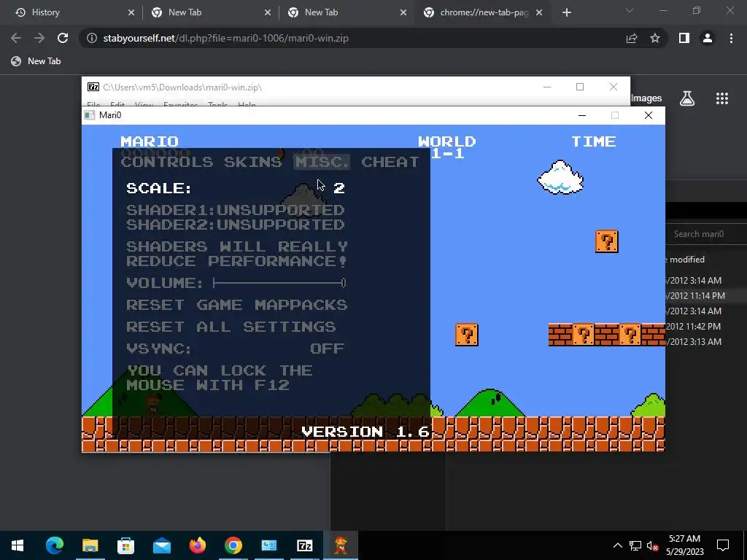Image resolution: width=747 pixels, height=560 pixels.
Task: Open muted volume tray icon
Action: [653, 545]
